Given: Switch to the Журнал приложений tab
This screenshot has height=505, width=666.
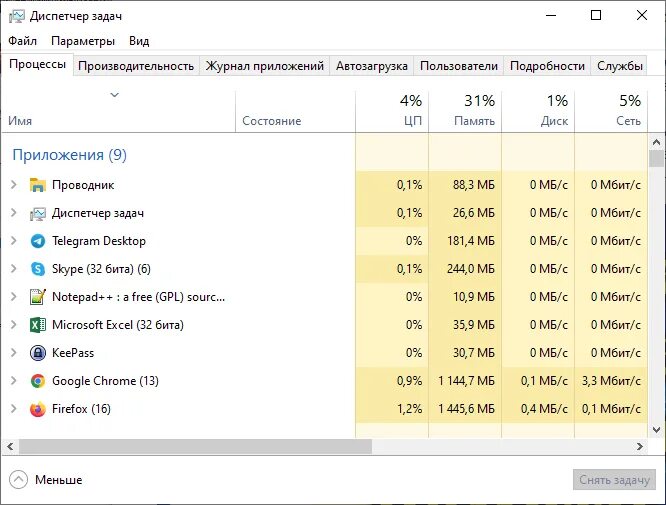Looking at the screenshot, I should [265, 66].
